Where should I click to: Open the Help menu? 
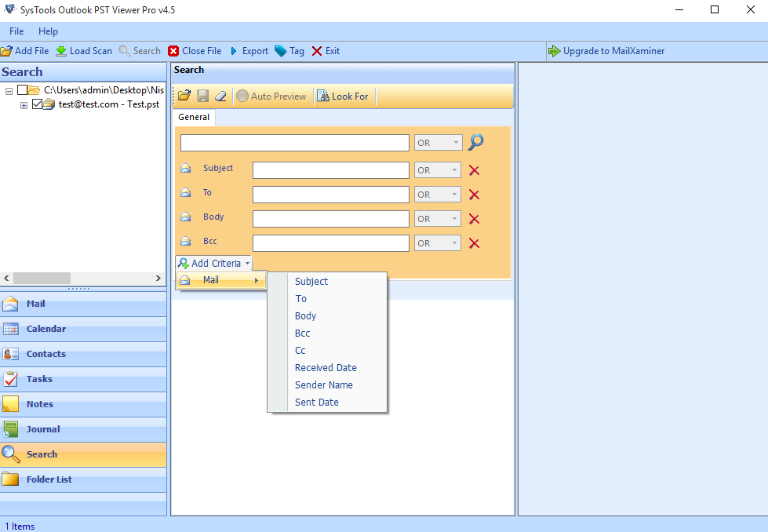48,31
